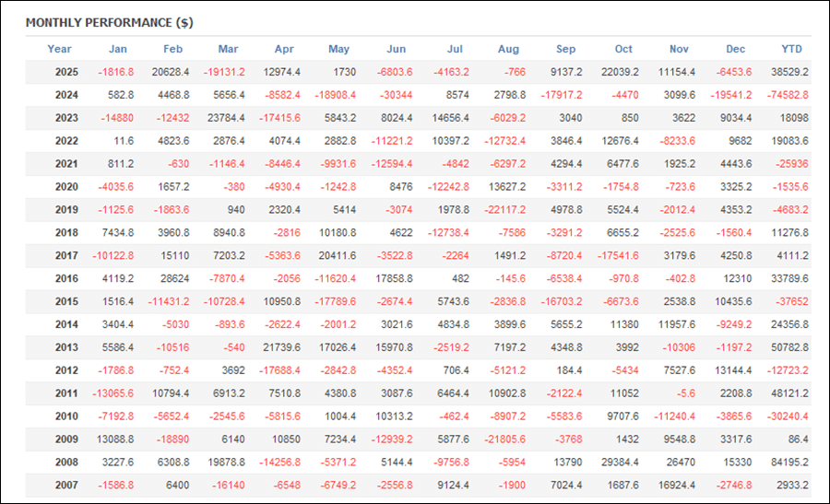The width and height of the screenshot is (830, 504).
Task: Select the Dec column header
Action: pyautogui.click(x=735, y=49)
